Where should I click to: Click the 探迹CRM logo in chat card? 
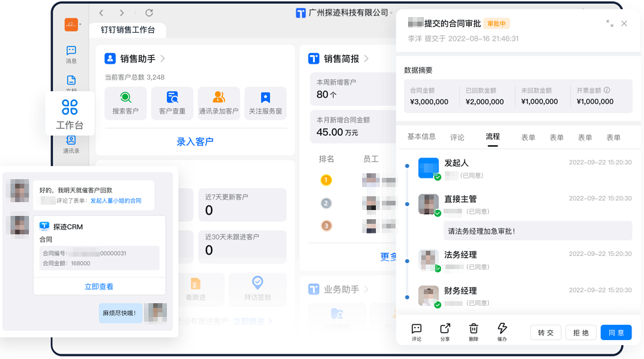[x=45, y=226]
